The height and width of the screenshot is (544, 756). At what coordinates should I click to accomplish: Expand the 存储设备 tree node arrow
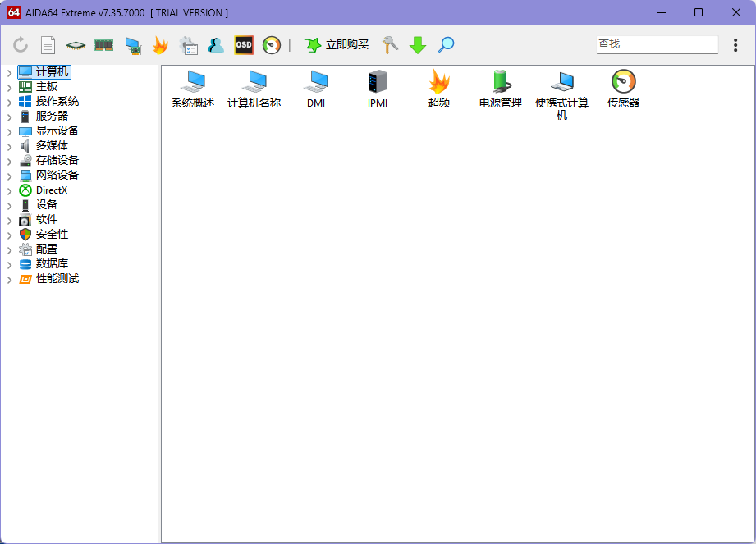tap(9, 161)
